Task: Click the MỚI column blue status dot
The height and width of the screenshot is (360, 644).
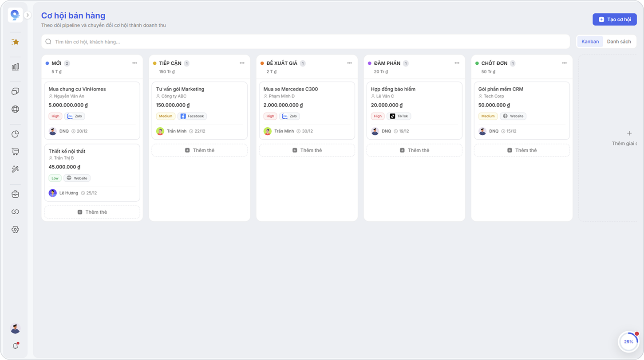Action: pos(47,63)
